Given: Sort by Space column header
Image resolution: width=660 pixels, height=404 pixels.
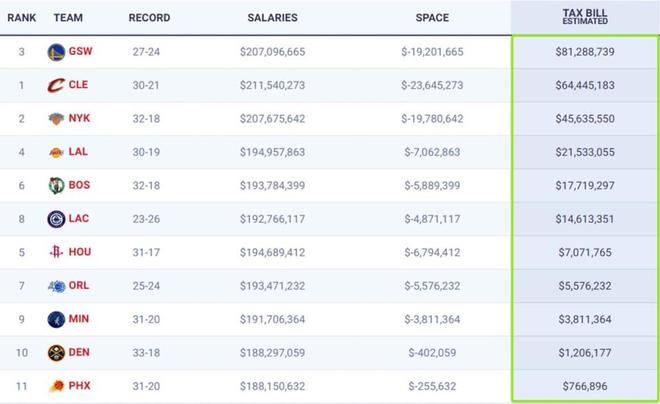Looking at the screenshot, I should pyautogui.click(x=432, y=18).
